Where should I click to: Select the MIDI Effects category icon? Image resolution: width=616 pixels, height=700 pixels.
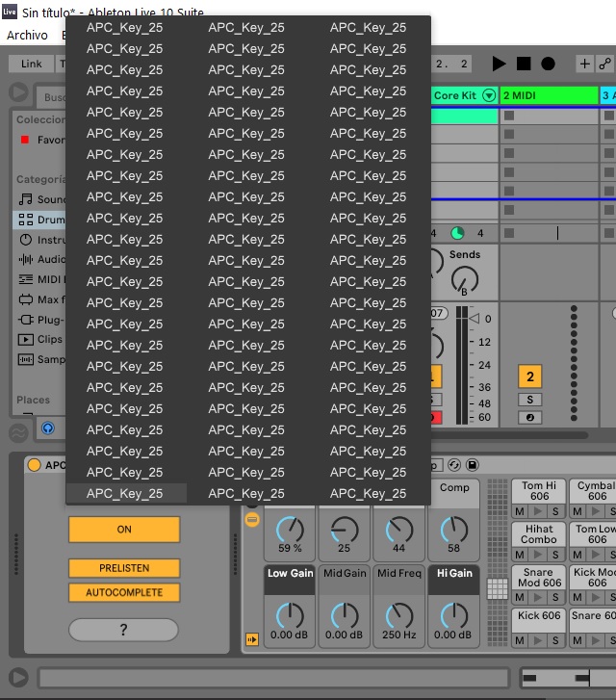pos(25,279)
